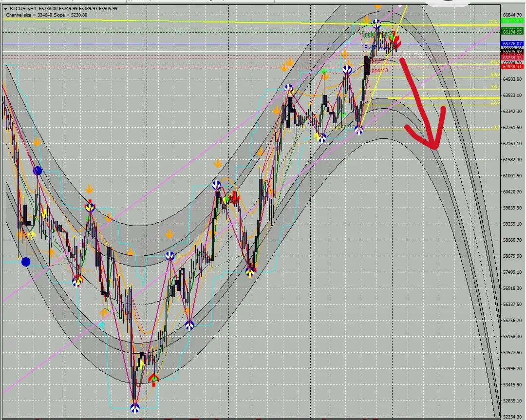The width and height of the screenshot is (526, 420).
Task: Click the red up arrow near the chart low
Action: pos(153,380)
